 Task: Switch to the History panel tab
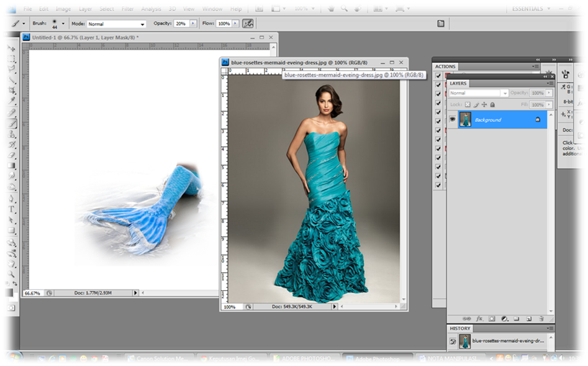click(x=459, y=328)
